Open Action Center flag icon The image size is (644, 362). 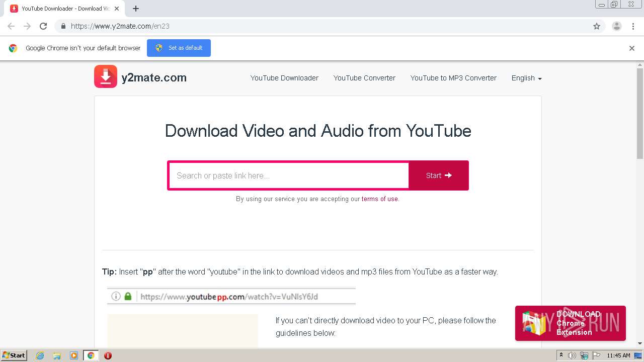[596, 355]
